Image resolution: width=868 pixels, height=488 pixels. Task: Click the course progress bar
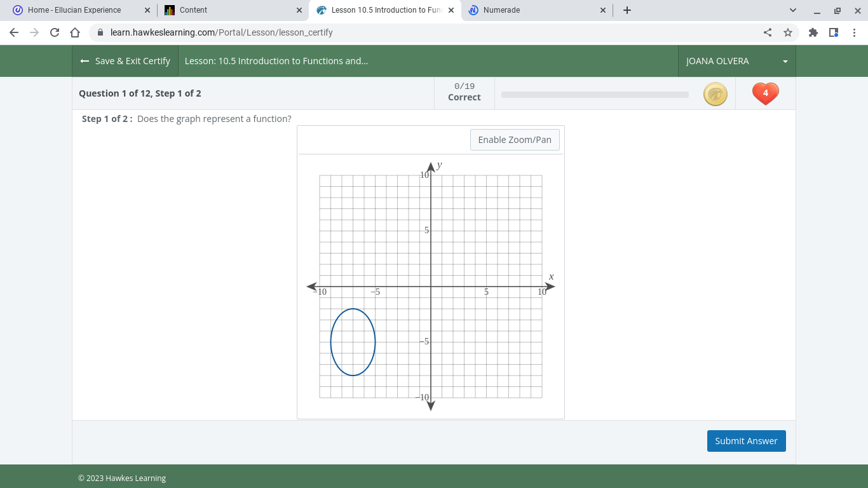(594, 93)
